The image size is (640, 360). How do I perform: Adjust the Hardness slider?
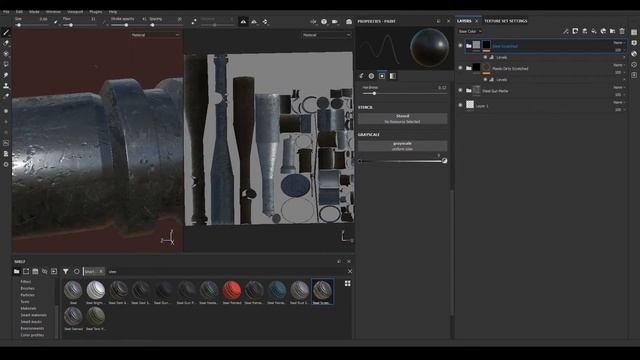pos(404,93)
